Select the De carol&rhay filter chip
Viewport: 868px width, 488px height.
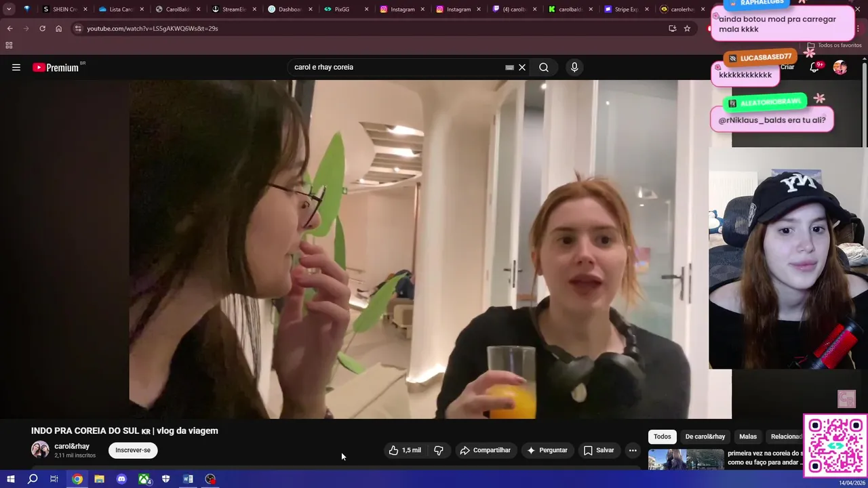pyautogui.click(x=705, y=436)
